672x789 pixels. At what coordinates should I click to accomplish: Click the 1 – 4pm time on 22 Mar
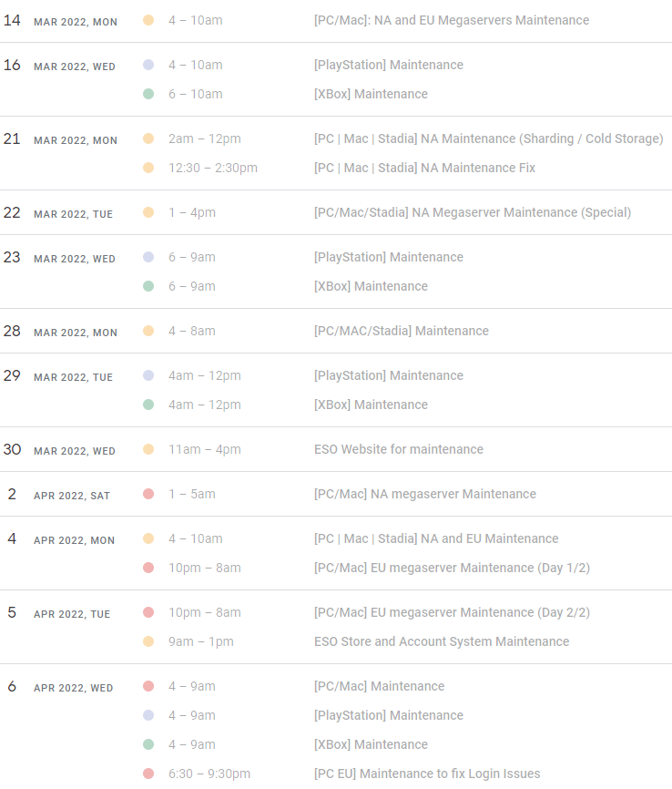pos(192,213)
